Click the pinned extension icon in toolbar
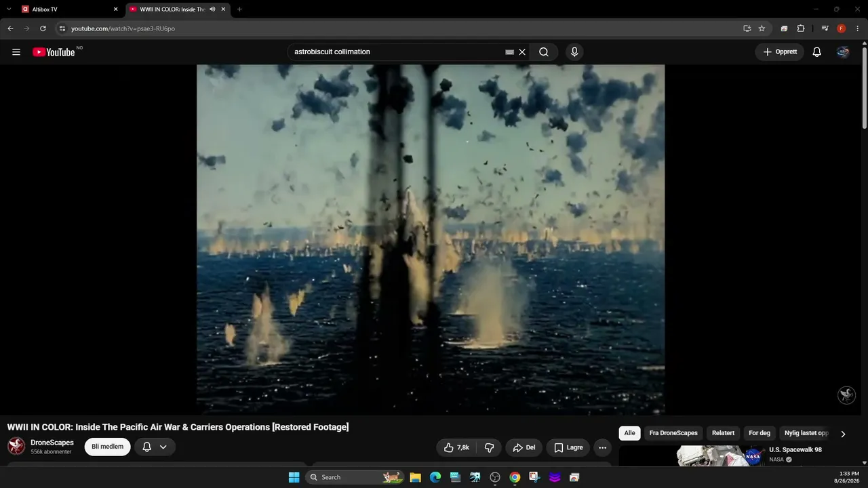The height and width of the screenshot is (488, 868). (x=784, y=28)
